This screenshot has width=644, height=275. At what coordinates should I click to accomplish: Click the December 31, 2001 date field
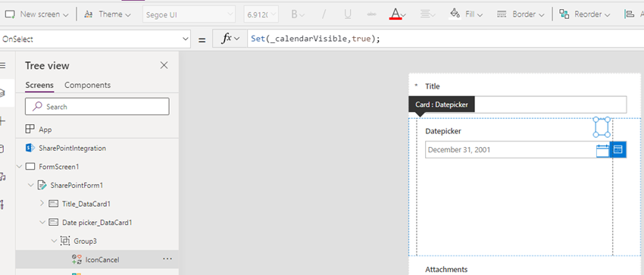click(x=511, y=150)
